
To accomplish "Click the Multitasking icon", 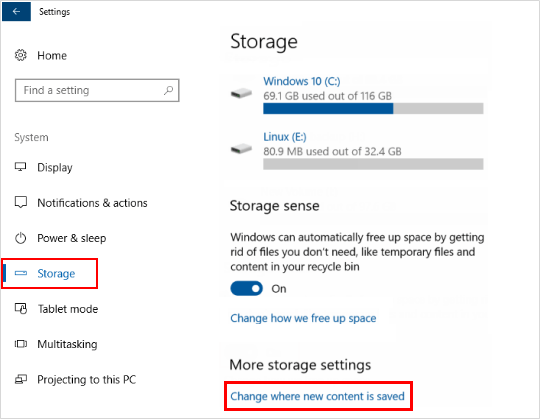I will point(21,344).
